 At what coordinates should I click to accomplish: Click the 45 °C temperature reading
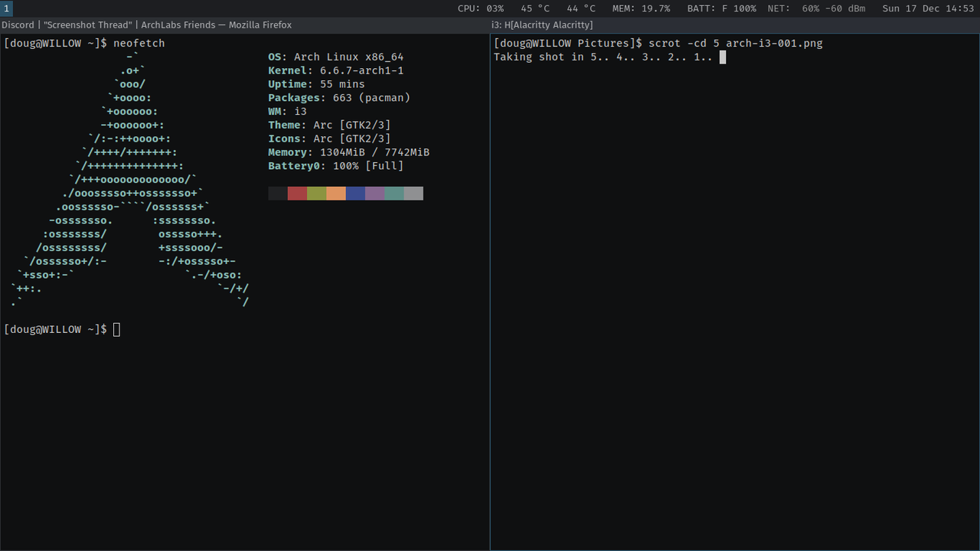coord(535,8)
